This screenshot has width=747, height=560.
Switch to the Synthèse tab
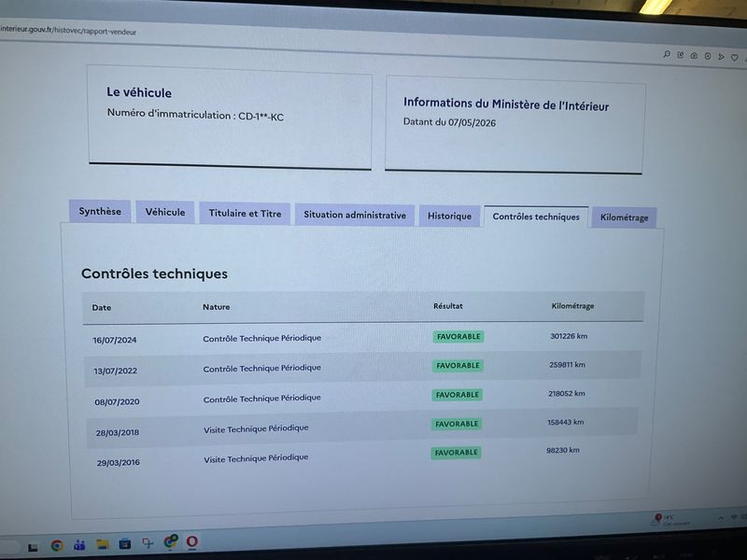point(100,211)
